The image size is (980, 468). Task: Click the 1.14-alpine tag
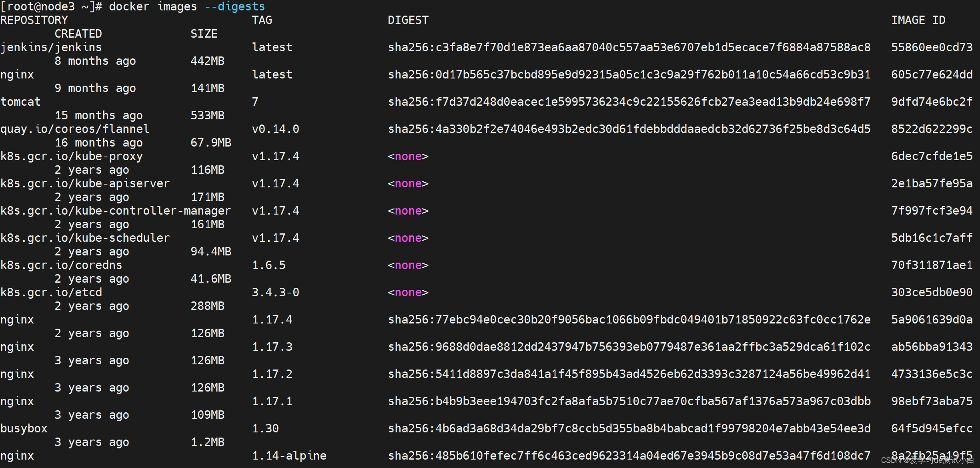click(x=289, y=456)
